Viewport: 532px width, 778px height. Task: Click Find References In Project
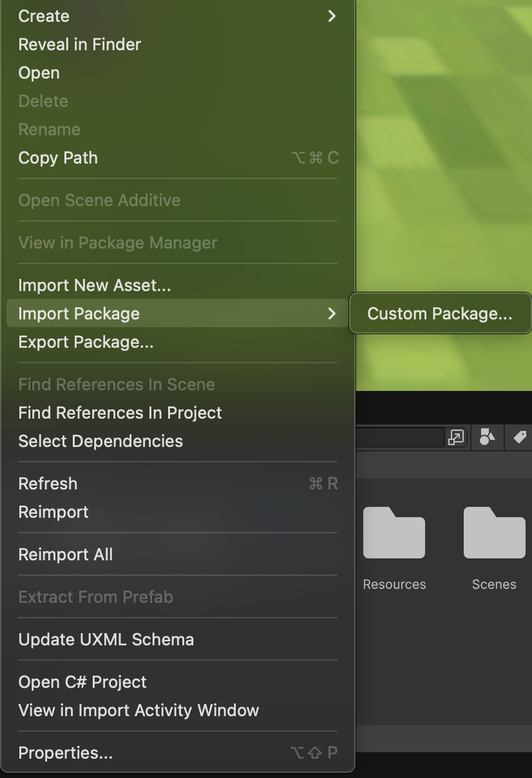120,413
